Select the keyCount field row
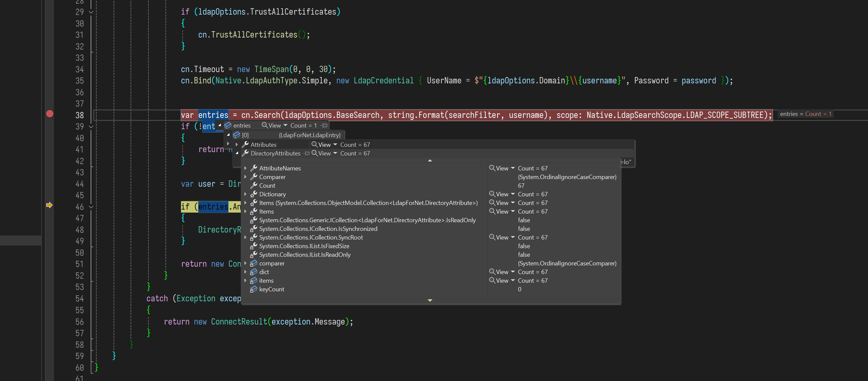 (x=272, y=289)
